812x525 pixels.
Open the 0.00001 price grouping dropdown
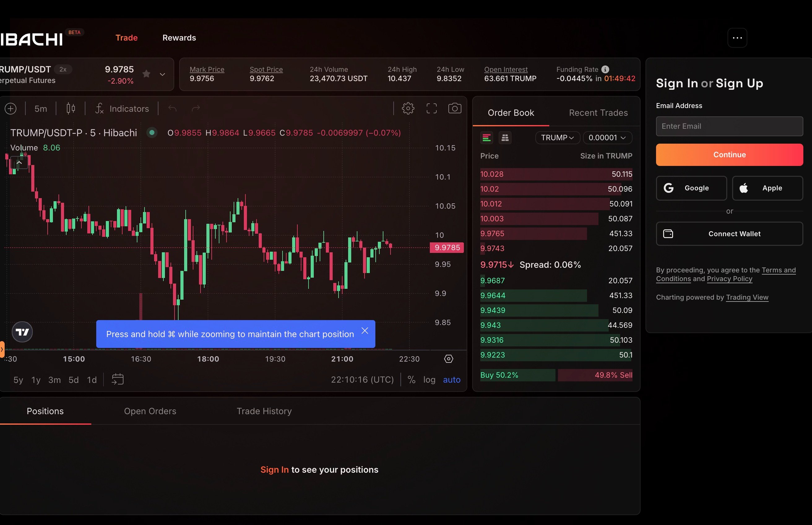tap(607, 138)
